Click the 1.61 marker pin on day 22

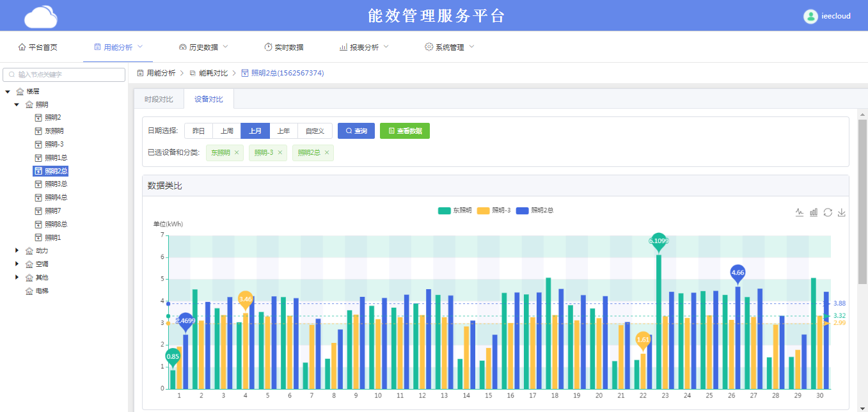point(643,340)
